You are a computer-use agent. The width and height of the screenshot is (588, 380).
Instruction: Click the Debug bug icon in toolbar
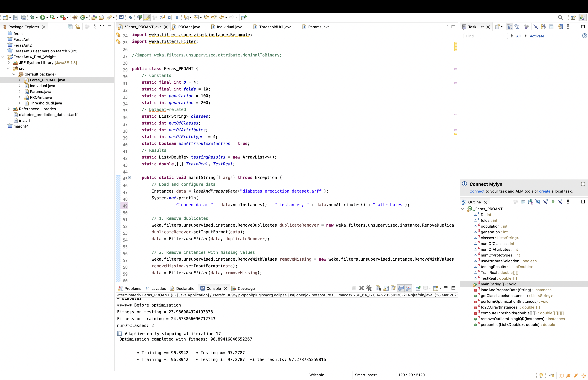(32, 17)
